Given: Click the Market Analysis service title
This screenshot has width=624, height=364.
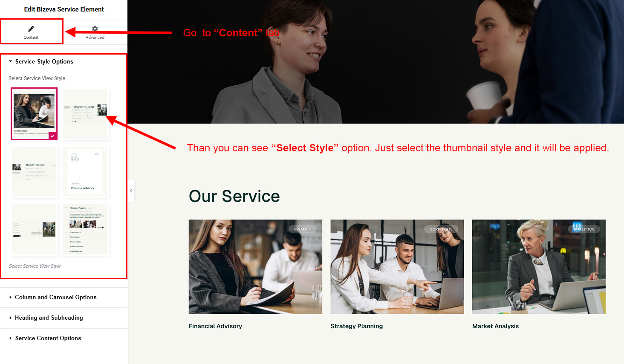Looking at the screenshot, I should click(x=495, y=326).
